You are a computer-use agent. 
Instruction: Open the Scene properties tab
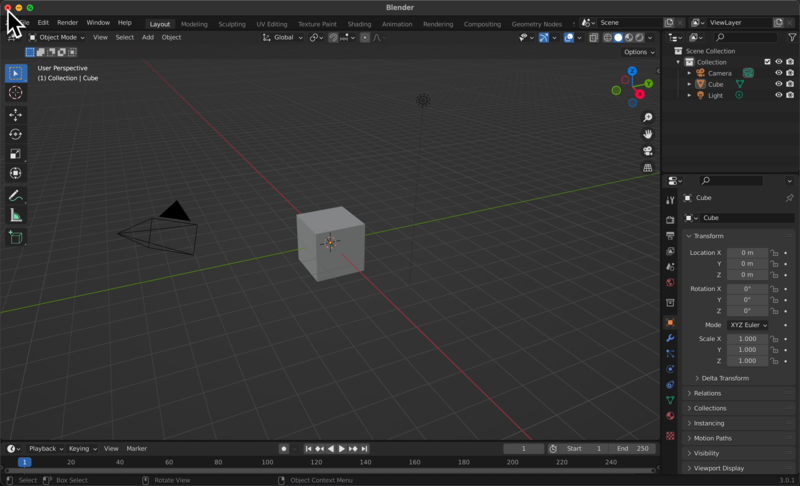tap(670, 267)
